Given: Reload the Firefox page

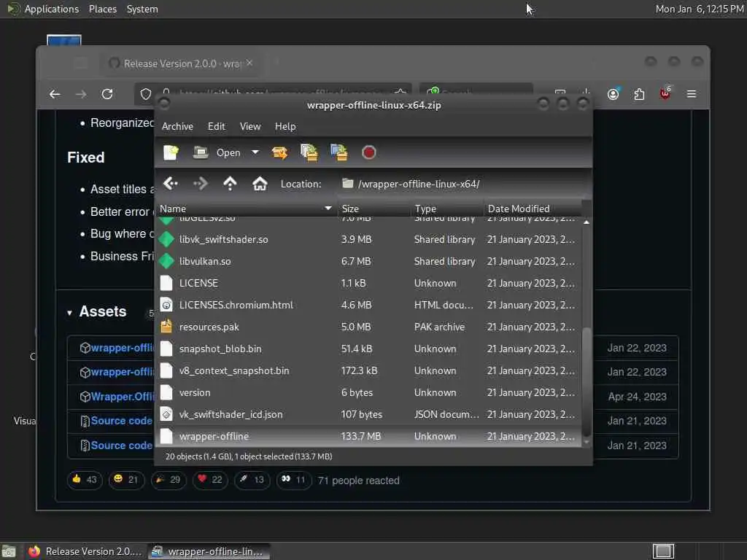Looking at the screenshot, I should pyautogui.click(x=107, y=94).
